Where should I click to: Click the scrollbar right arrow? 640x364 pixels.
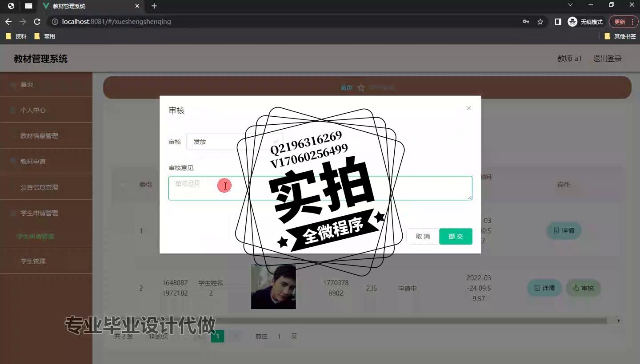619,320
